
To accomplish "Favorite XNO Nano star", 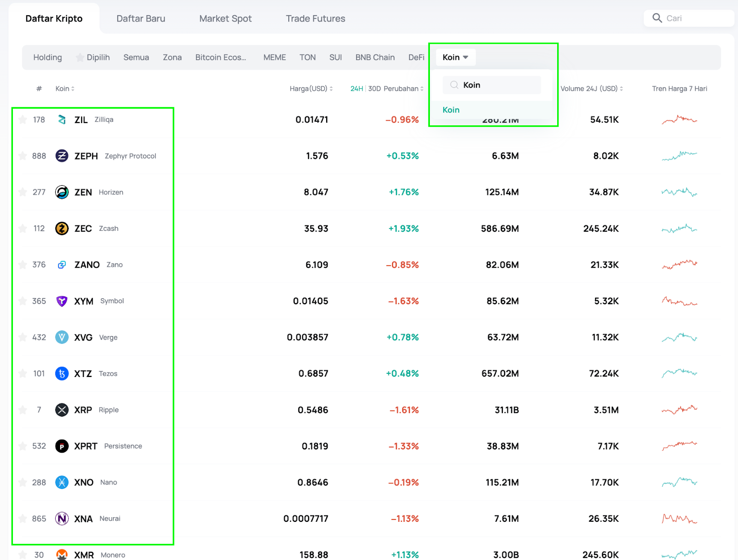I will coord(23,482).
